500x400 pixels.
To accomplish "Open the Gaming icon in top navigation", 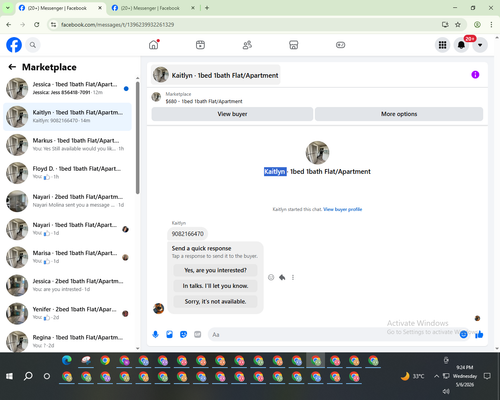I will tap(340, 45).
